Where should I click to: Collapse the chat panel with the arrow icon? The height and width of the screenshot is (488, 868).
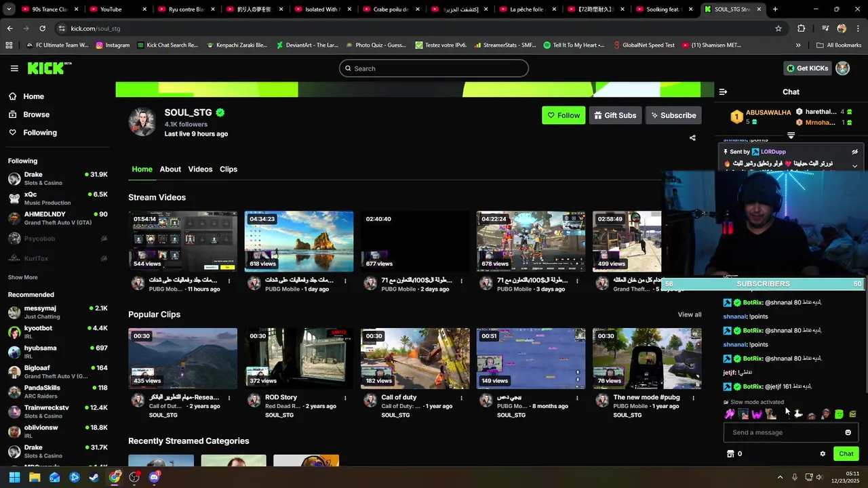coord(723,91)
